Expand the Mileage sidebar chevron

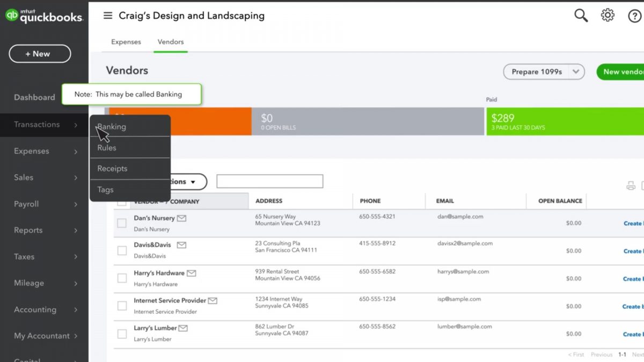tap(76, 283)
